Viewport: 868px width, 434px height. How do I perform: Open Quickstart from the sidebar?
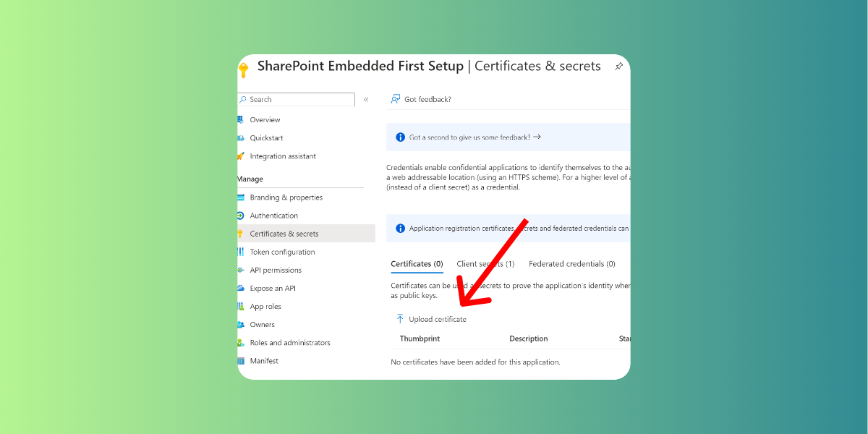266,138
